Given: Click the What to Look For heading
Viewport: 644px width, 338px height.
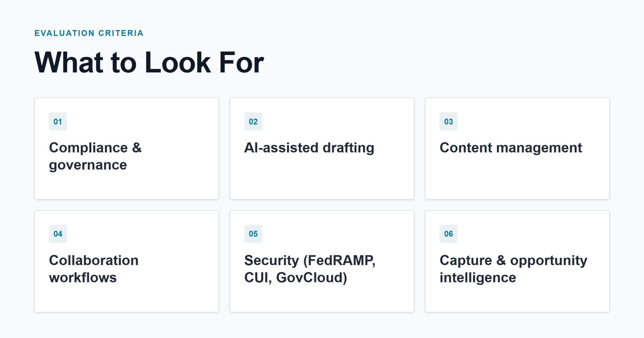Looking at the screenshot, I should click(149, 62).
